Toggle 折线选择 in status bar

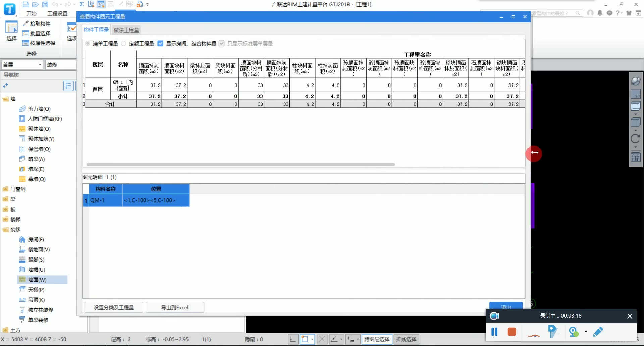pyautogui.click(x=406, y=339)
